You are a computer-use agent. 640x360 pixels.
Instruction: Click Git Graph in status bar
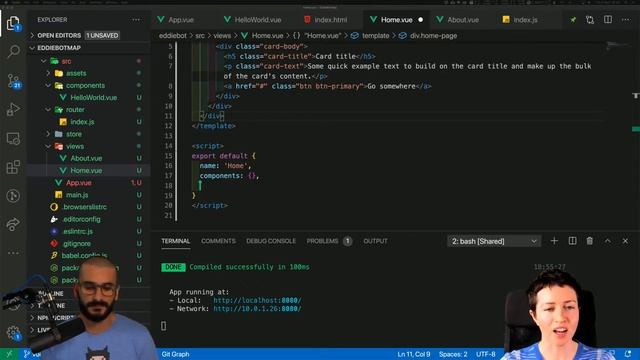click(x=175, y=354)
